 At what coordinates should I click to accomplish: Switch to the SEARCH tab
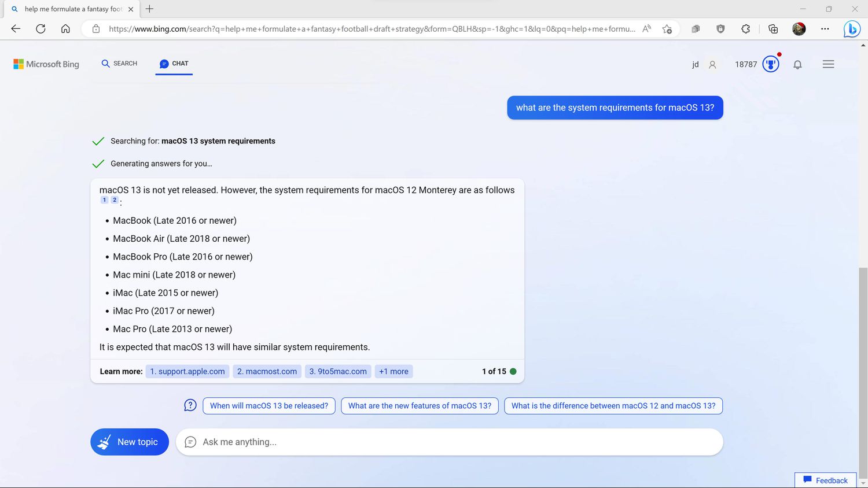[x=119, y=64]
